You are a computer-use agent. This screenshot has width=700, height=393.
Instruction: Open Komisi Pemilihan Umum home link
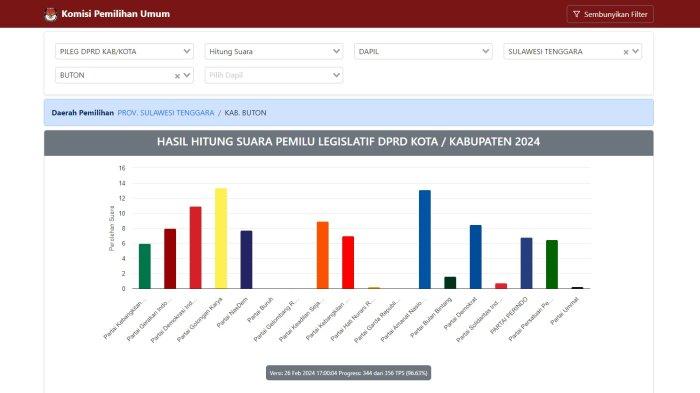coord(115,14)
